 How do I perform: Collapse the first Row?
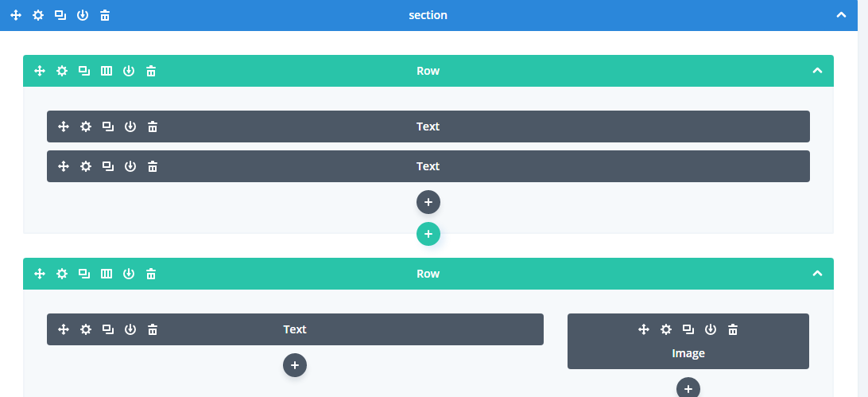[817, 71]
